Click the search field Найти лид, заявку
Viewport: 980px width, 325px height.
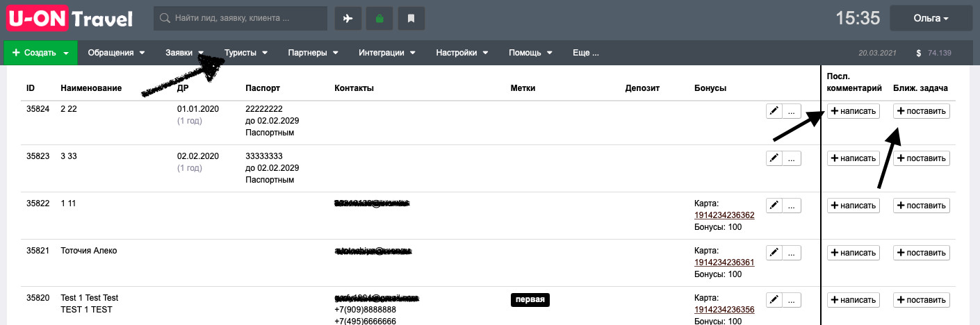coord(240,19)
